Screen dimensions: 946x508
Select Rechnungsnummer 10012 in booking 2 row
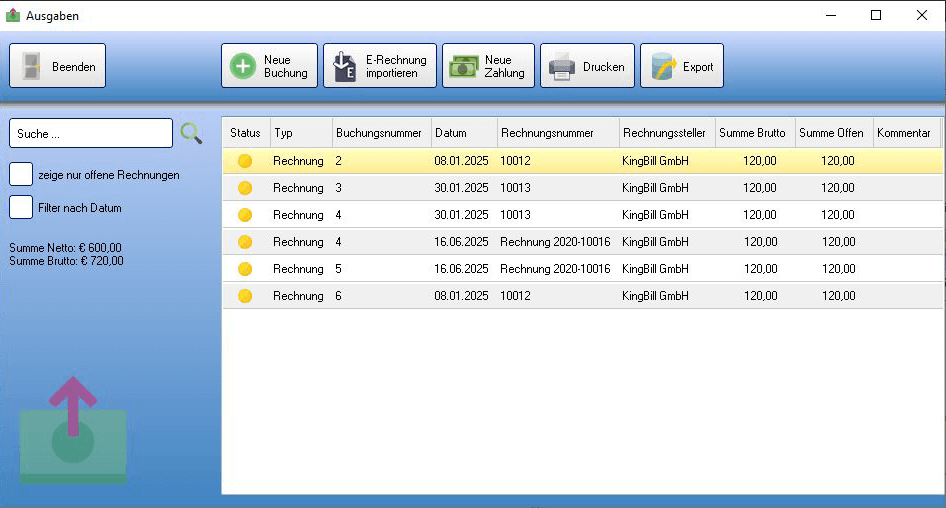coord(515,161)
